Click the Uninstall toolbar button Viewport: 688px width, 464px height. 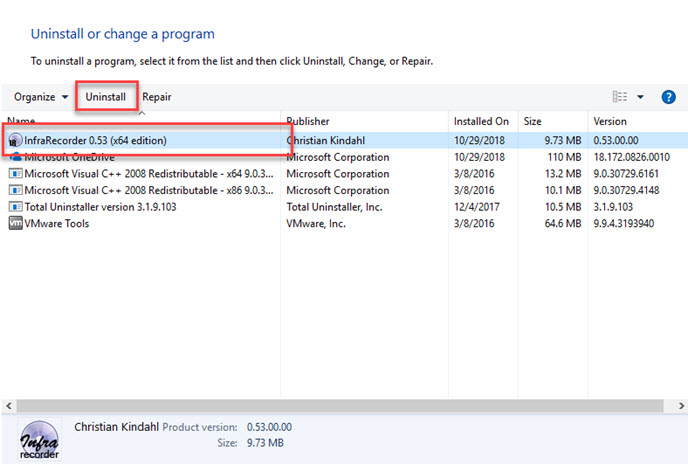click(x=106, y=97)
